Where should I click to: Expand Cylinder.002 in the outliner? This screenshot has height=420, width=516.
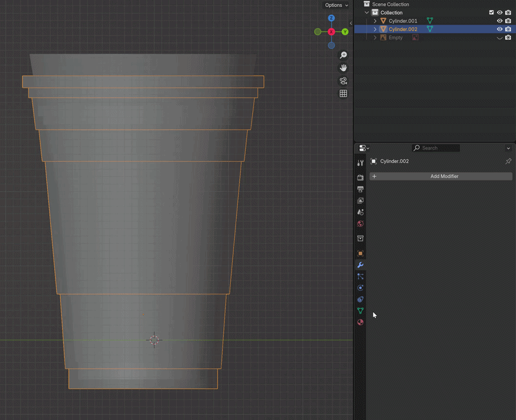(x=375, y=29)
